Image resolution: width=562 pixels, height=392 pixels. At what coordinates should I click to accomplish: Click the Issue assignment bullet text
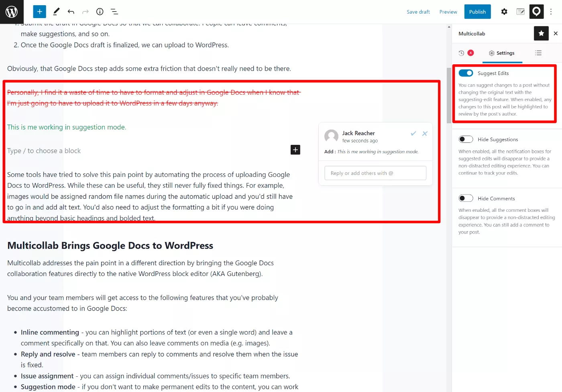(x=155, y=376)
